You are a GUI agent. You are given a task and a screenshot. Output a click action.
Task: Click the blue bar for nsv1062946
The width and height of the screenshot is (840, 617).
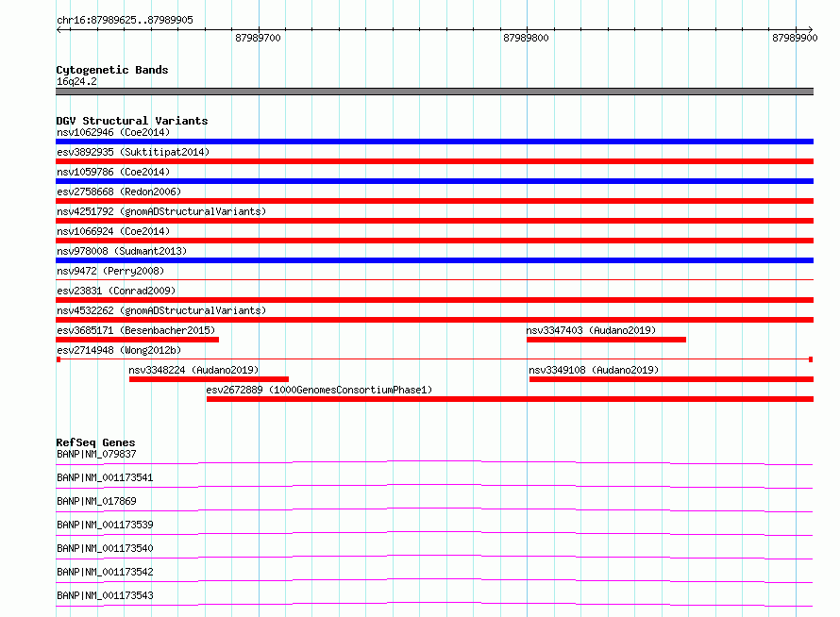(434, 142)
